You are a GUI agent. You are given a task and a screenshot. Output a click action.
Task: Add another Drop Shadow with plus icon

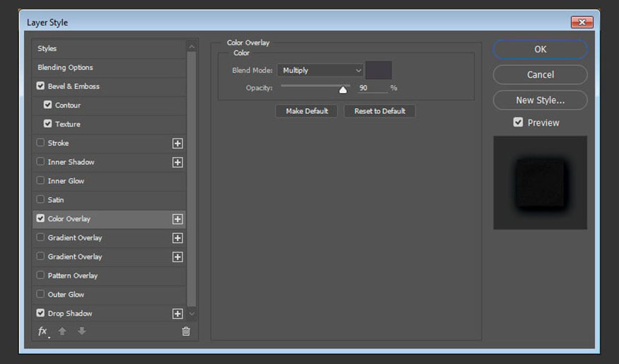point(178,314)
